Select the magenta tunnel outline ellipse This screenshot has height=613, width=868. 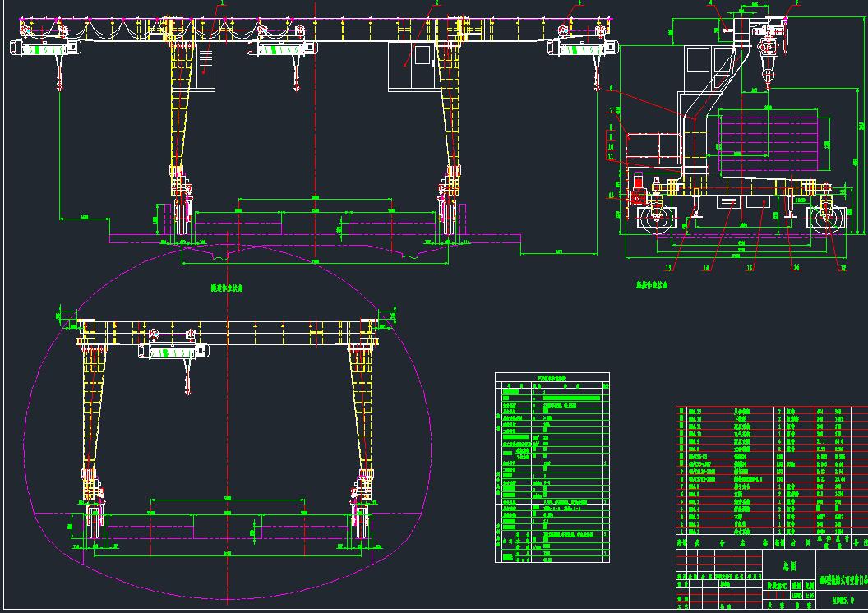228,422
